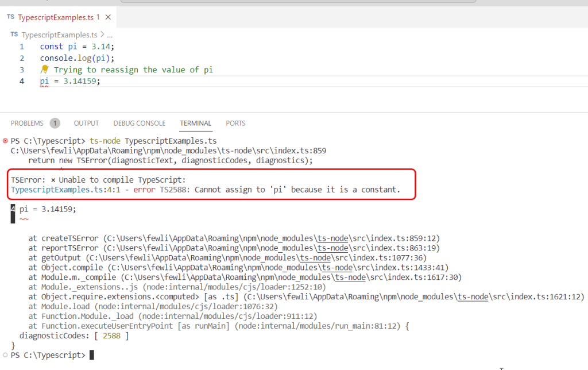This screenshot has width=588, height=370.
Task: Open the Object.compile stack trace ts-node link
Action: coord(337,268)
